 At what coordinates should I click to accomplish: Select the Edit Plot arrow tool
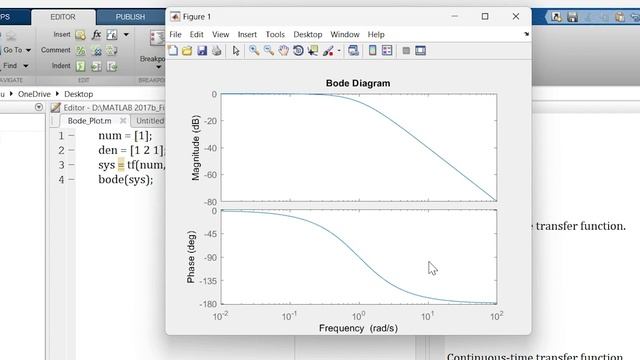click(236, 51)
